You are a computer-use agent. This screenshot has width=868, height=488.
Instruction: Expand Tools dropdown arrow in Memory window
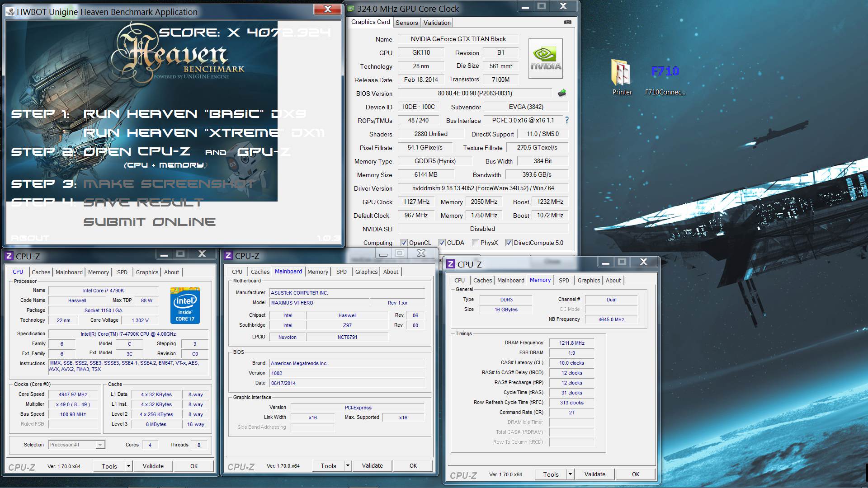(x=571, y=474)
